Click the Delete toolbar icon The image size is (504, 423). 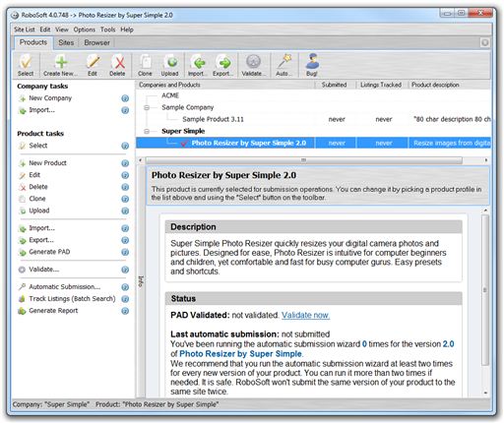click(117, 65)
